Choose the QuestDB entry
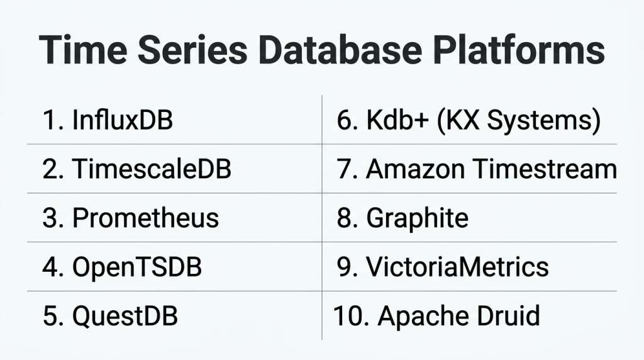The image size is (644, 360). [x=125, y=316]
